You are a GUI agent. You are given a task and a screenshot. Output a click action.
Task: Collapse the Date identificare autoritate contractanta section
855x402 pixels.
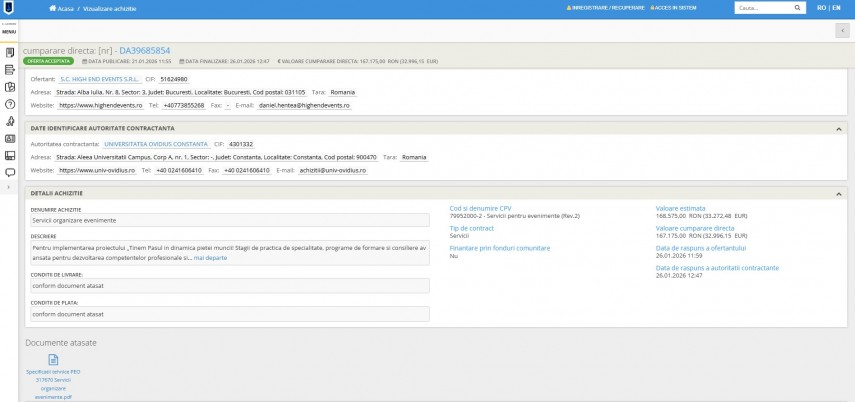click(x=837, y=128)
